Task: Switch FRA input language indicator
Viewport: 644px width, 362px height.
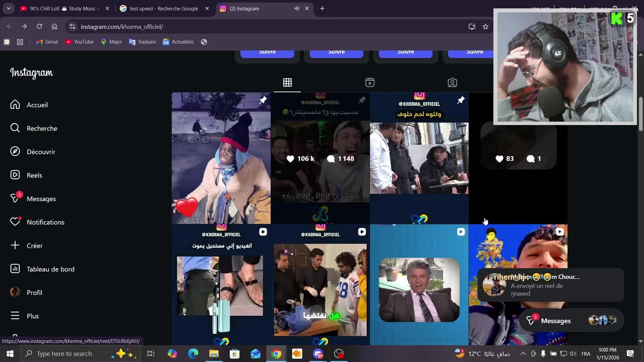Action: pyautogui.click(x=586, y=353)
